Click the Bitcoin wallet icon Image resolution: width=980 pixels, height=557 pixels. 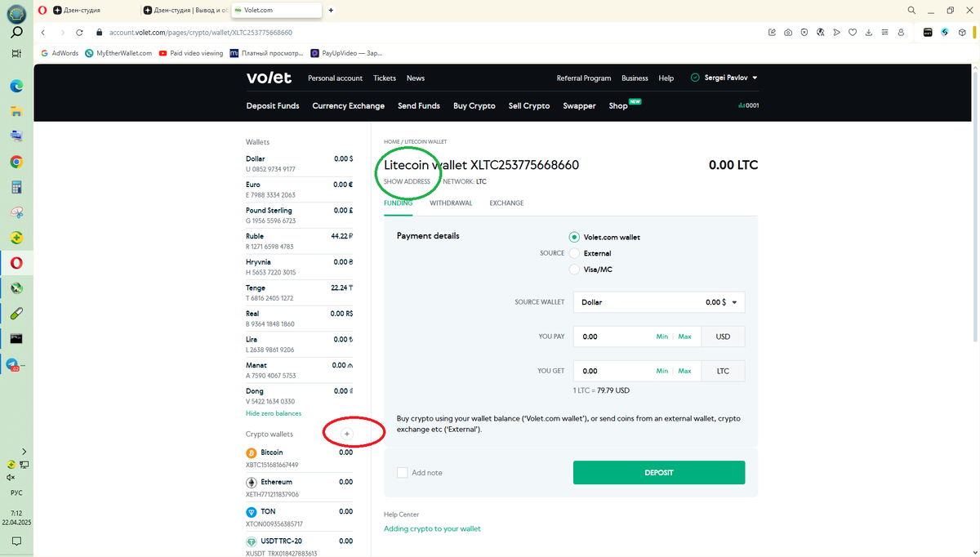tap(252, 452)
